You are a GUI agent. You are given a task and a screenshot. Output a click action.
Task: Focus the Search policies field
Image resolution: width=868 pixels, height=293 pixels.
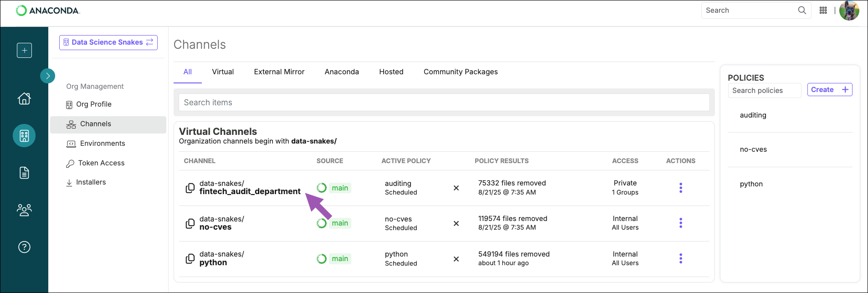[x=765, y=91]
